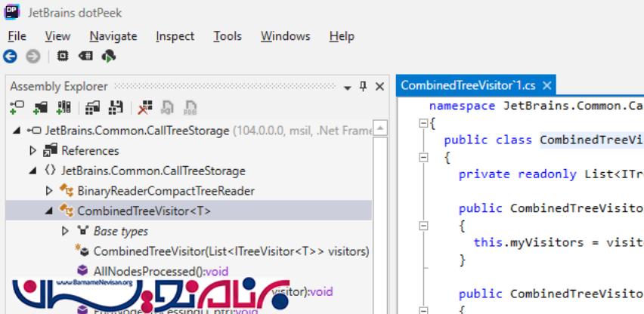Open assembly with the plus-node icon
Viewport: 644px width, 314px height.
(17, 107)
